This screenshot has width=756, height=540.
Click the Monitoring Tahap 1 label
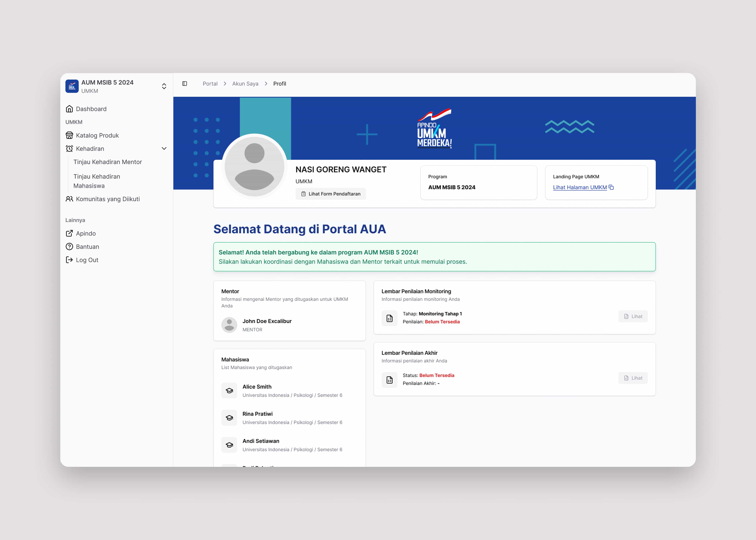[x=440, y=314]
